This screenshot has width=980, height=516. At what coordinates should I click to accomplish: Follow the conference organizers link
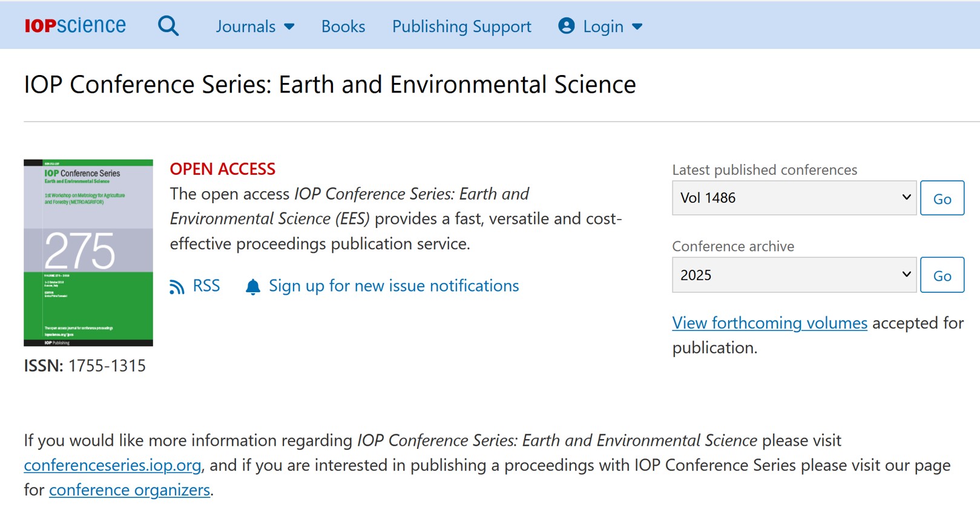[x=130, y=490]
